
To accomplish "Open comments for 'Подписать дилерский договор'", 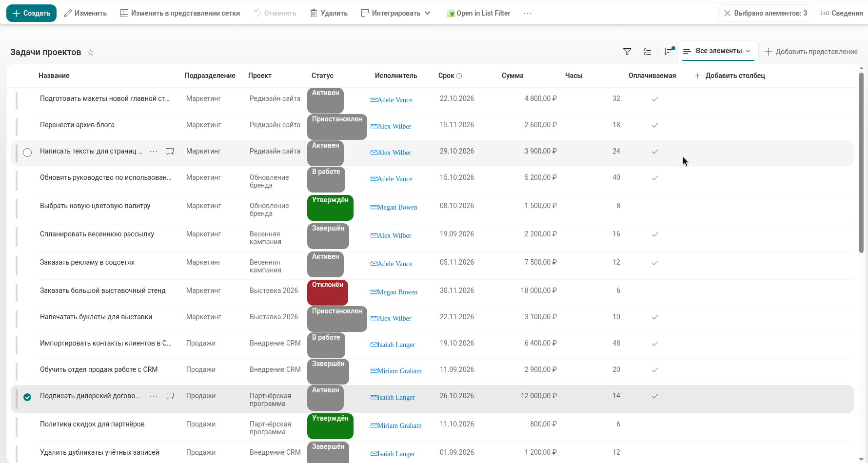I will point(170,396).
